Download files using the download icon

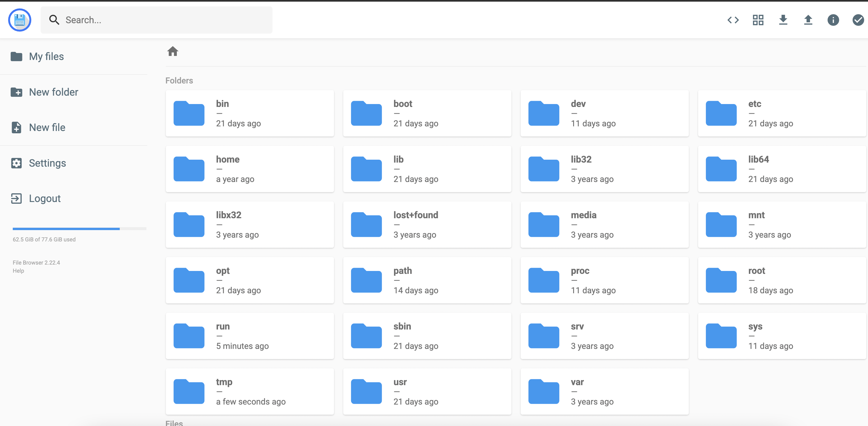tap(783, 20)
